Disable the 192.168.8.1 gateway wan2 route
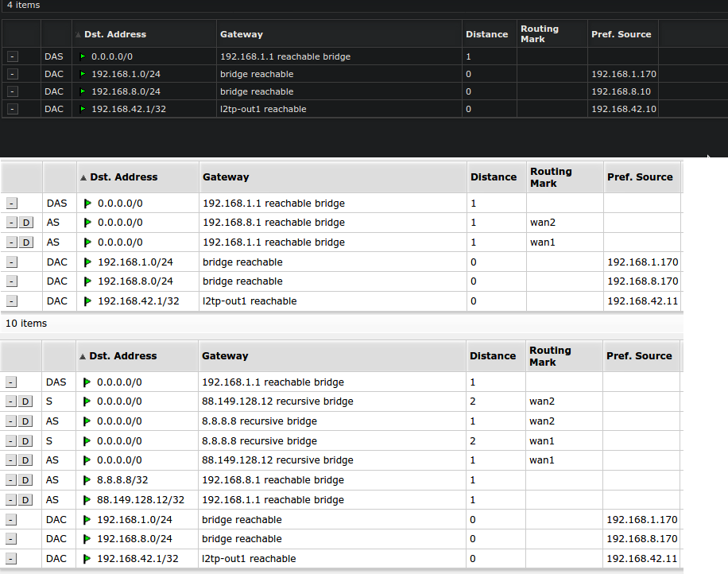This screenshot has height=574, width=728. pos(26,223)
